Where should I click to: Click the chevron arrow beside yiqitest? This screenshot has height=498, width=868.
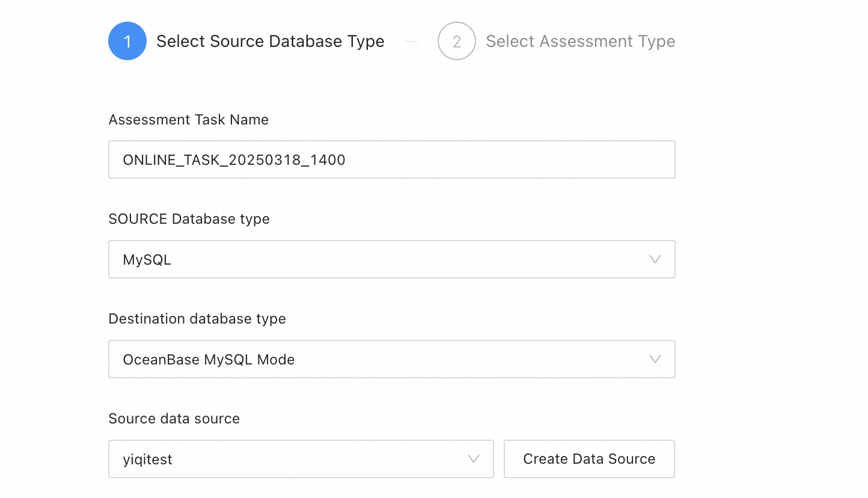point(474,459)
